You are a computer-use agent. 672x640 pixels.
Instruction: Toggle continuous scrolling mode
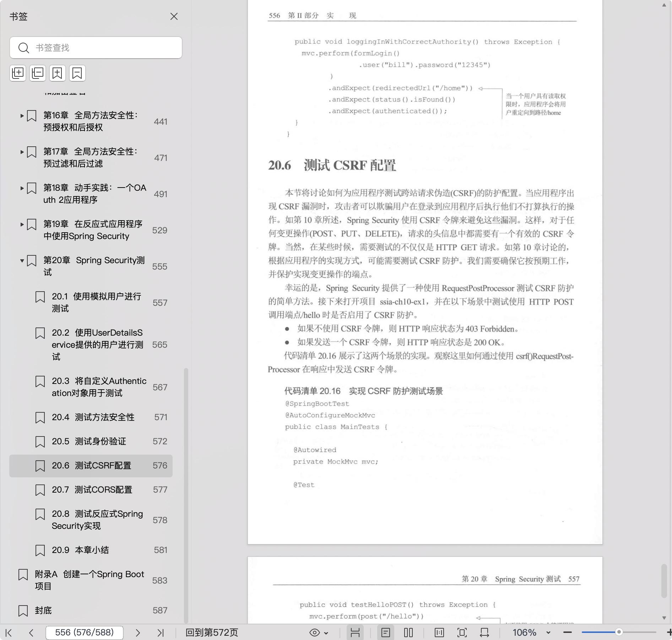[x=355, y=633]
